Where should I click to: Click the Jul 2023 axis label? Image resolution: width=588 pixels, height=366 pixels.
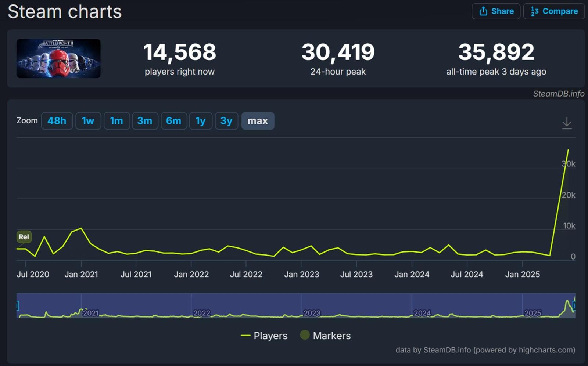[x=356, y=274]
